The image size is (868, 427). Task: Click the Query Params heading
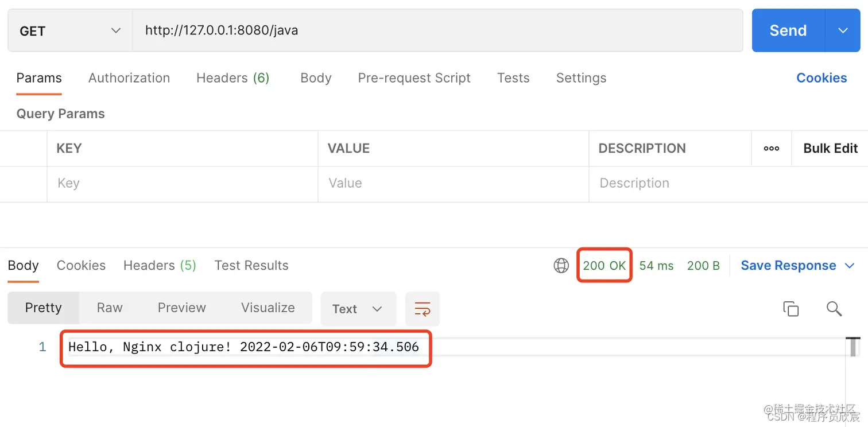click(x=60, y=114)
